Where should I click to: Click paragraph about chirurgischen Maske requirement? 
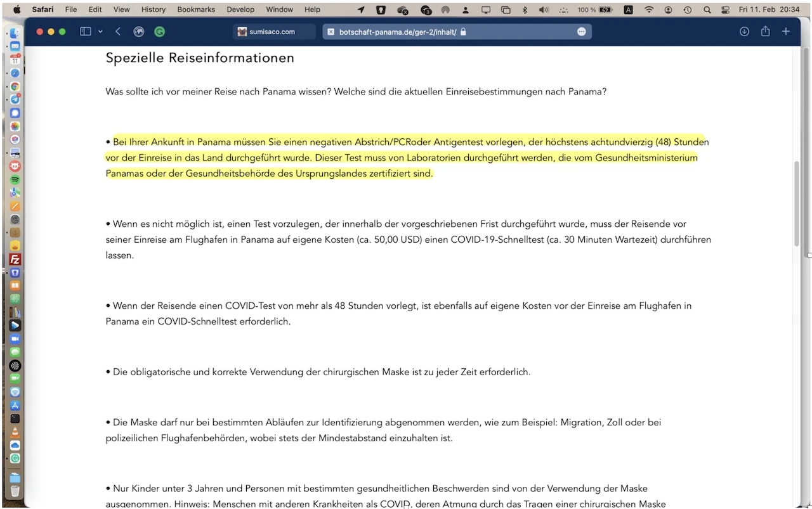point(318,372)
